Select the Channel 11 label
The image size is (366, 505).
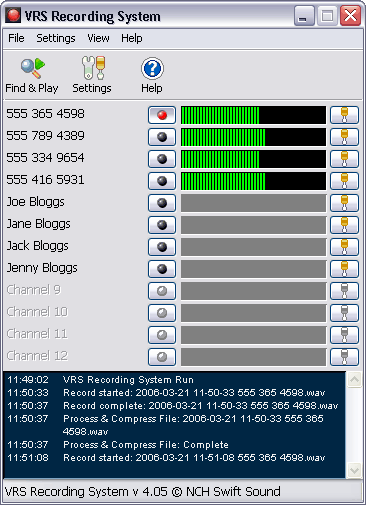point(37,334)
